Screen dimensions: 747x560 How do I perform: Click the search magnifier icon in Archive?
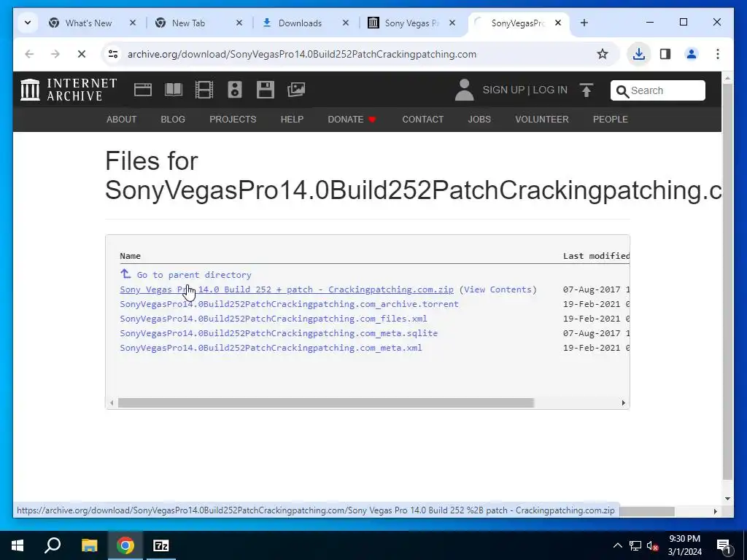[622, 91]
